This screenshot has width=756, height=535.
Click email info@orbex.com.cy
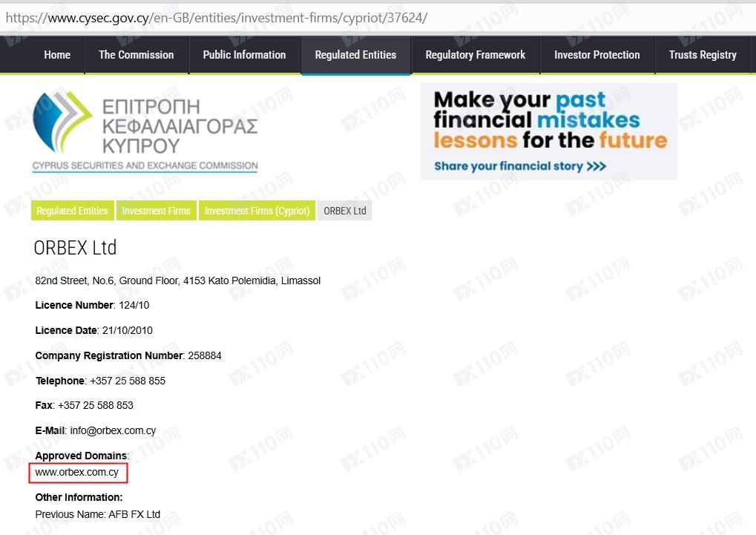tap(113, 430)
